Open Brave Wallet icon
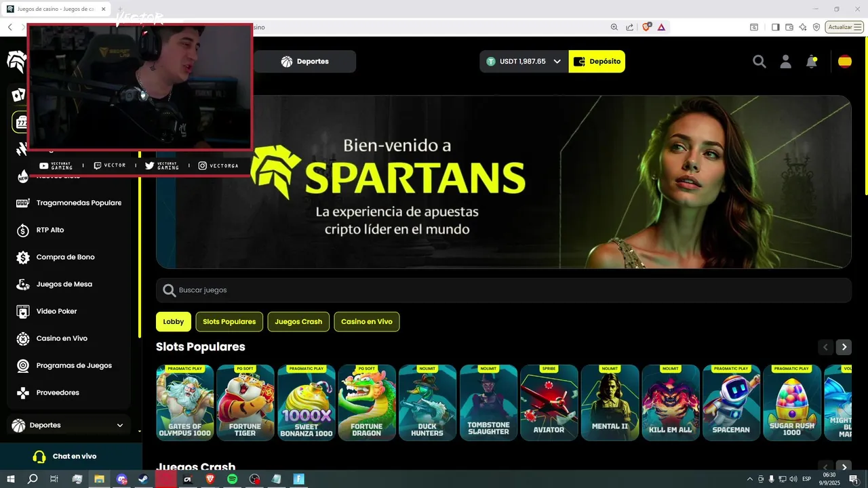 coord(789,27)
